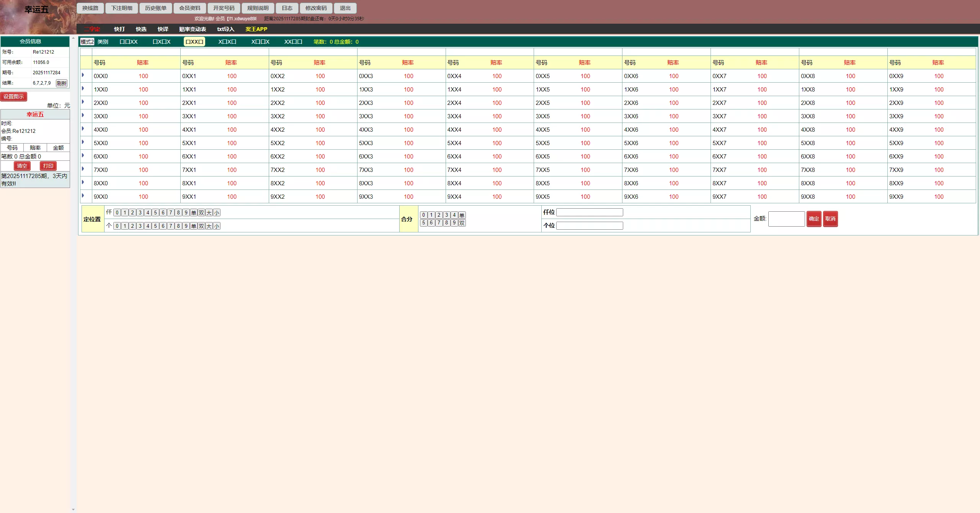Click the 设置图示 button
This screenshot has width=980, height=513.
(x=14, y=96)
